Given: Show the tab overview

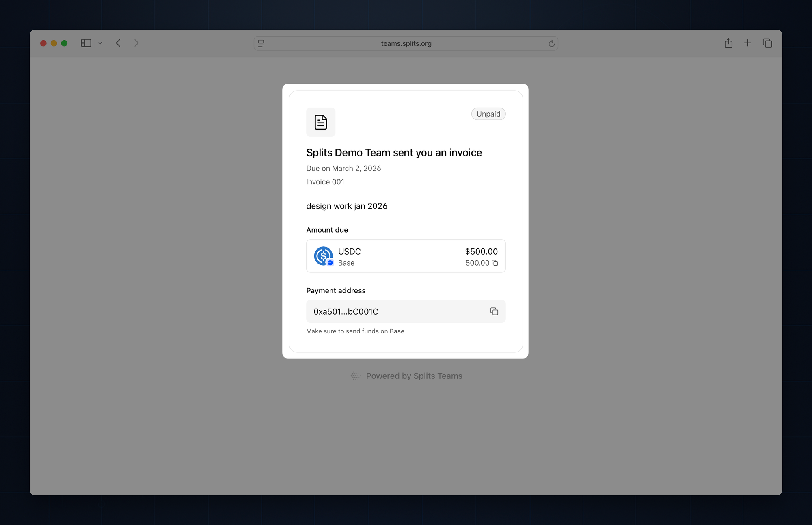Looking at the screenshot, I should (767, 43).
